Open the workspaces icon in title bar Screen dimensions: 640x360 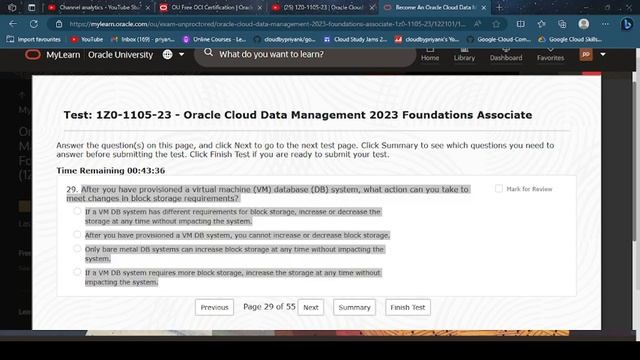(12, 7)
